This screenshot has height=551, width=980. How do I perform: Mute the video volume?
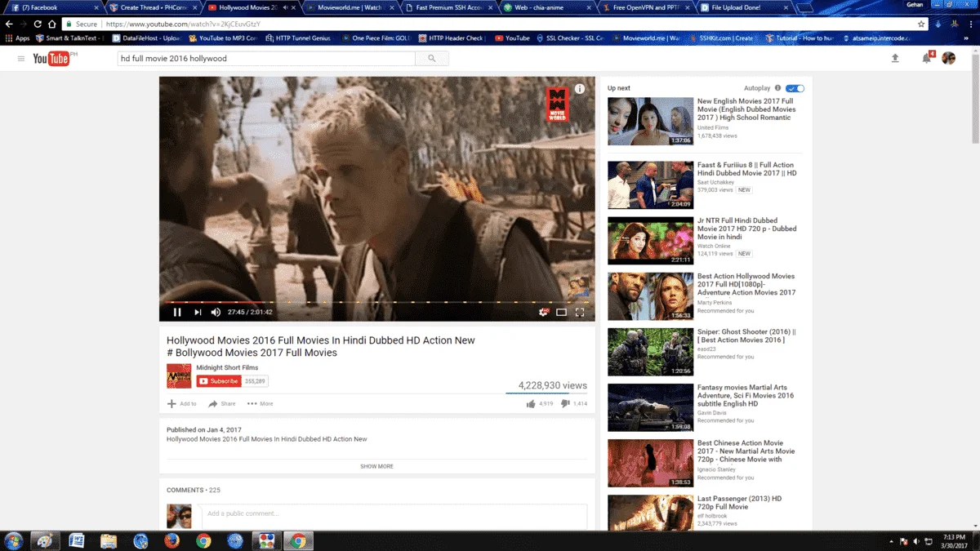tap(216, 312)
